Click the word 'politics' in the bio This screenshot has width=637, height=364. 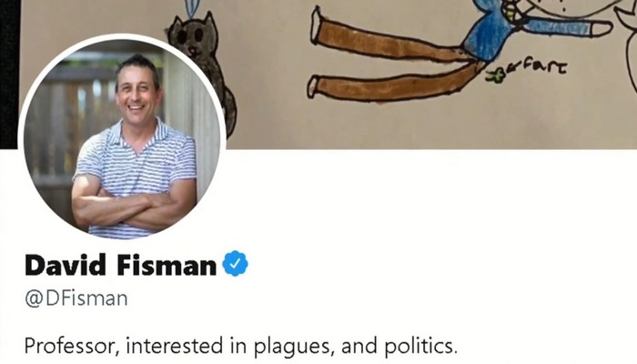click(420, 347)
